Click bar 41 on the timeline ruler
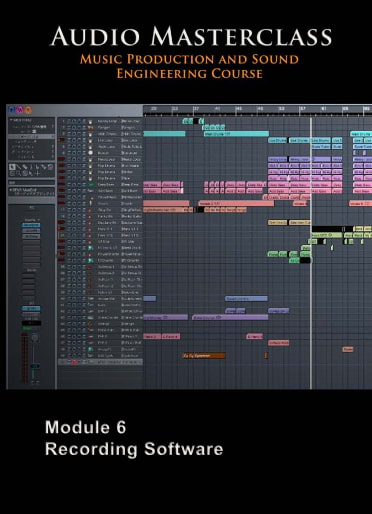 217,109
